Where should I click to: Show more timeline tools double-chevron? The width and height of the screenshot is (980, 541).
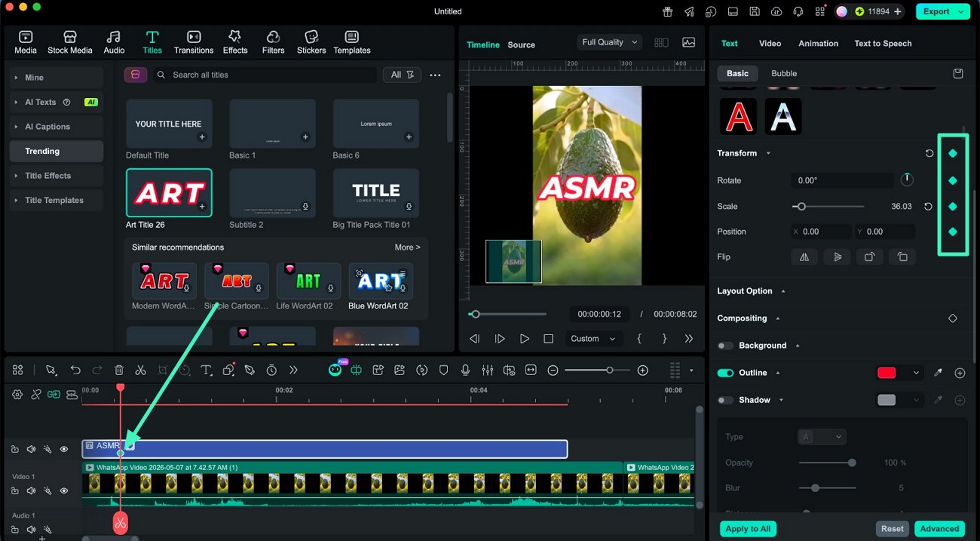click(x=293, y=370)
